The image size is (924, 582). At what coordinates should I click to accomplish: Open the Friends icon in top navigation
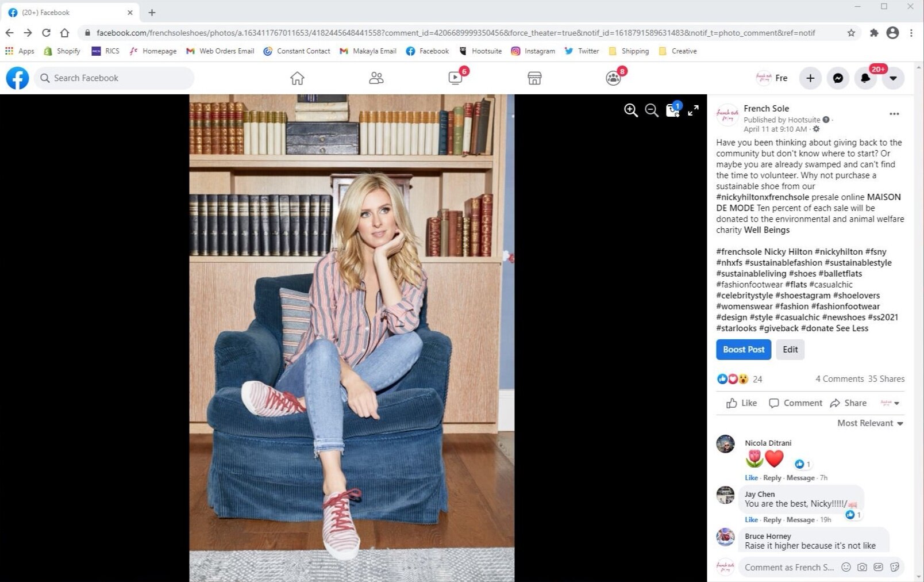[376, 78]
